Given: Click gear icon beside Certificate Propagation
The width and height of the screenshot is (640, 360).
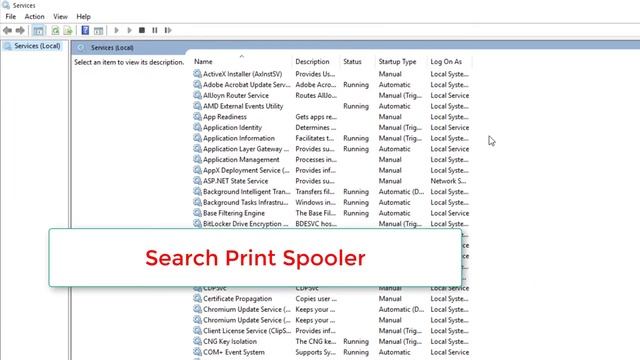Looking at the screenshot, I should coord(198,299).
